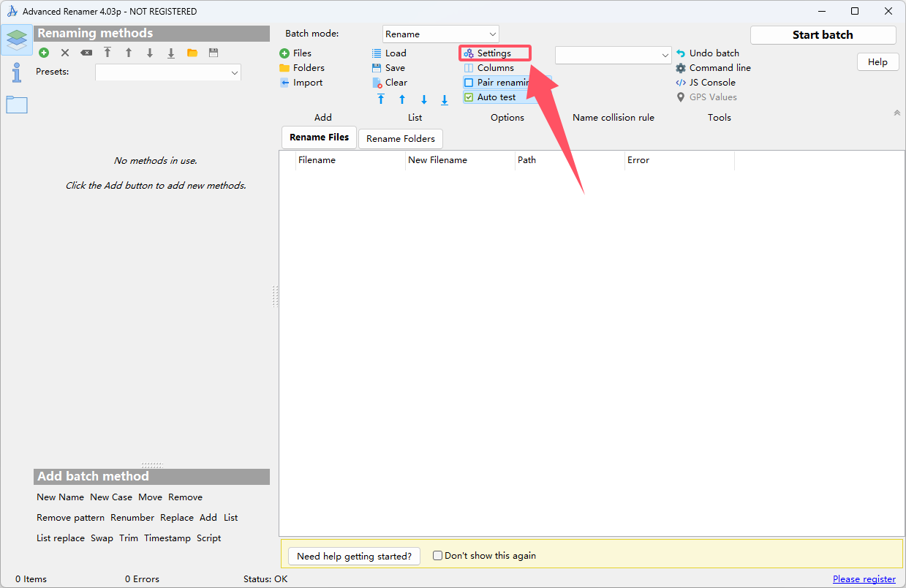
Task: Open the Help button
Action: coord(877,62)
